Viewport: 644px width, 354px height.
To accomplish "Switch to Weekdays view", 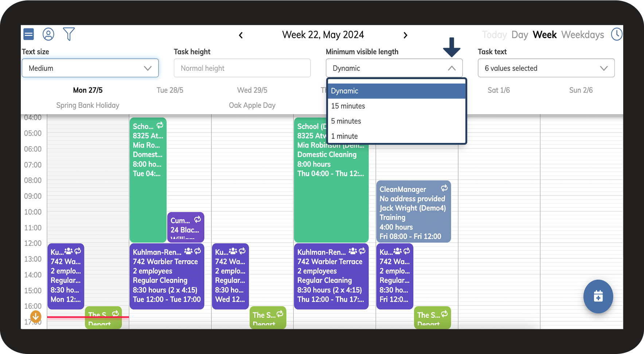I will [x=582, y=35].
